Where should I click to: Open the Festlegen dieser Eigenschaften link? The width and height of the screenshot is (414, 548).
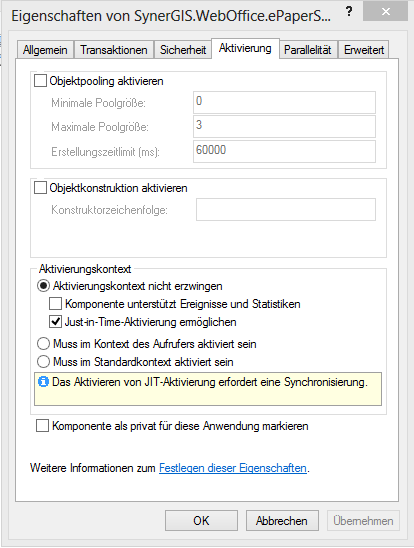click(x=233, y=468)
